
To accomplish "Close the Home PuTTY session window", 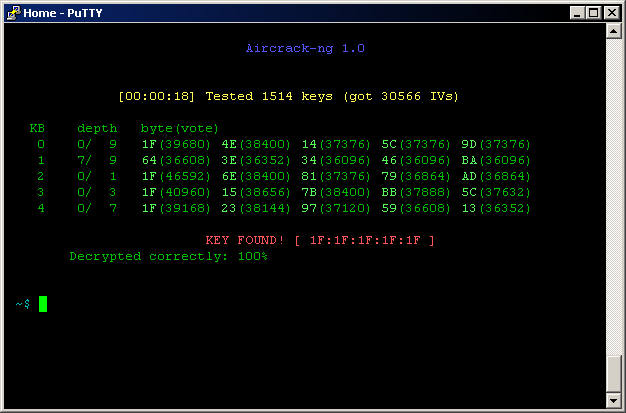I will (612, 12).
